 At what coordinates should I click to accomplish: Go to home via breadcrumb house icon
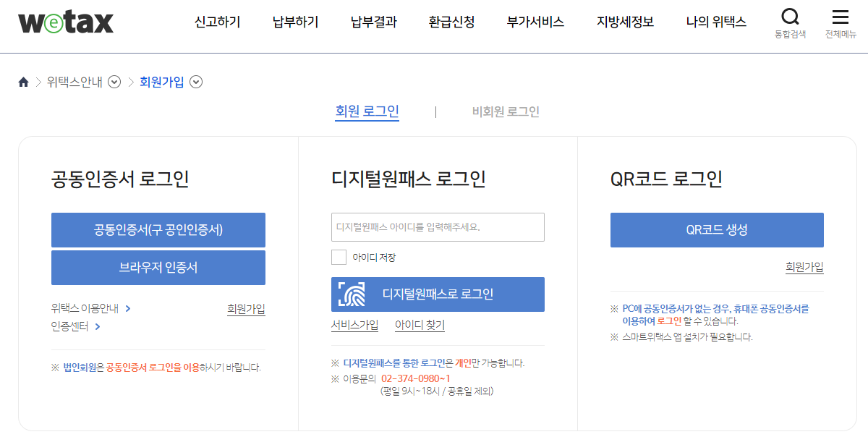24,82
